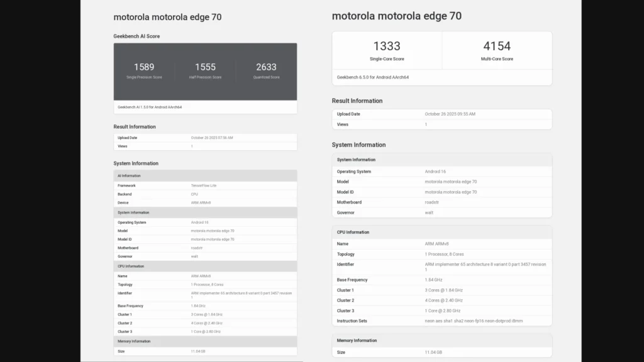
Task: Click the Android 16 value in right table
Action: click(435, 171)
